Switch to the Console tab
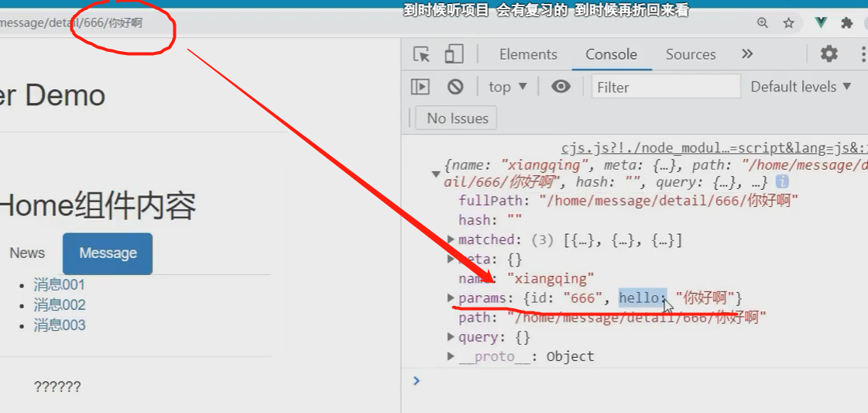Screen dimensions: 868x413 [611, 54]
